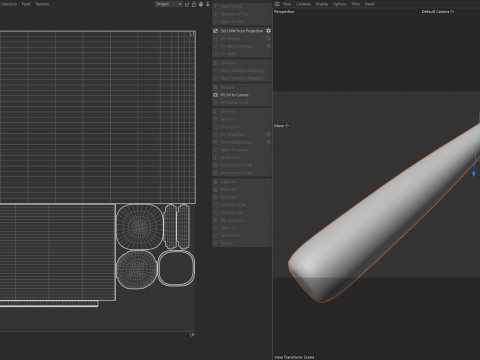
Task: Apply the Mirror U command
Action: [242, 112]
